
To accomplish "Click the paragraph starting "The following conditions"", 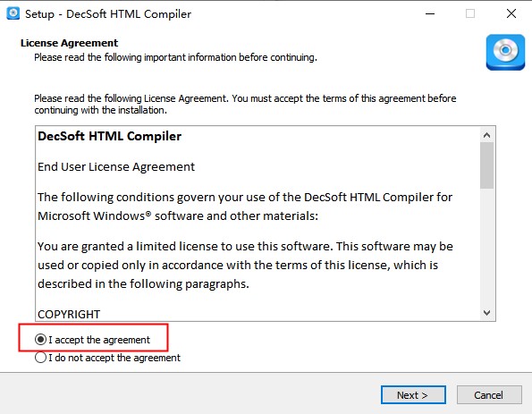I will coord(245,207).
